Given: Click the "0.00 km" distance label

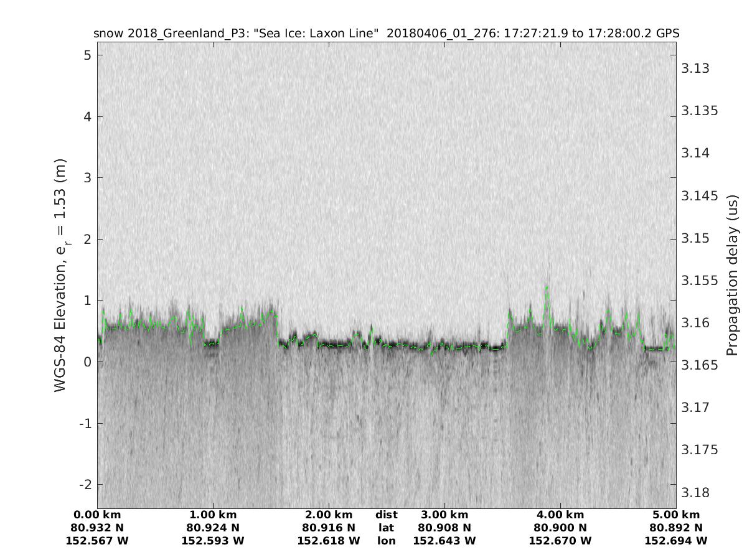Looking at the screenshot, I should [97, 515].
